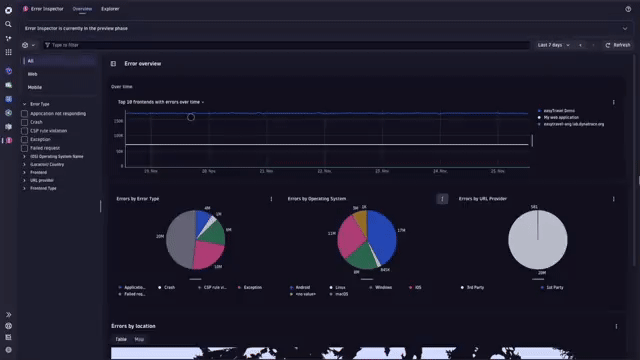Expand the Frontend Type facet
Viewport: 640px width, 360px height.
coord(24,189)
